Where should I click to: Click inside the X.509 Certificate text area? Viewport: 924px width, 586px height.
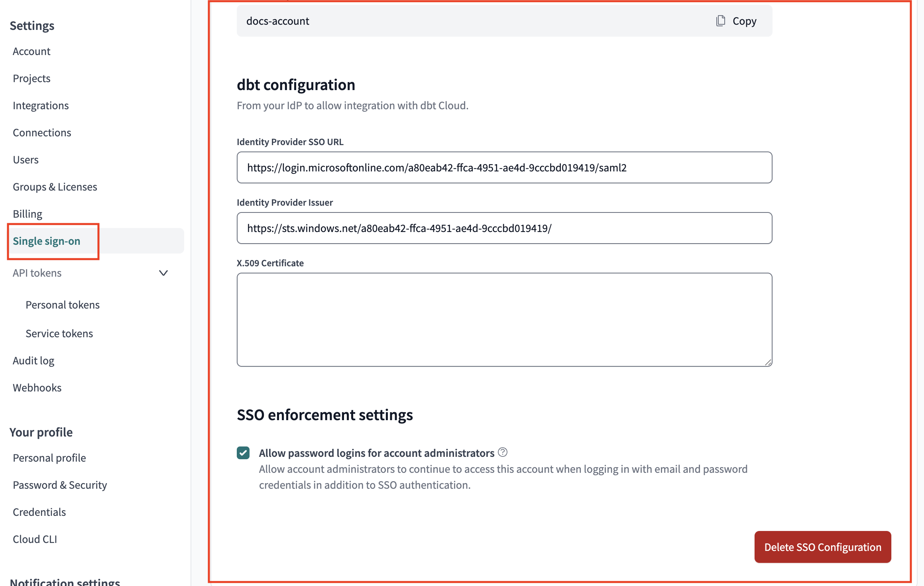coord(504,319)
